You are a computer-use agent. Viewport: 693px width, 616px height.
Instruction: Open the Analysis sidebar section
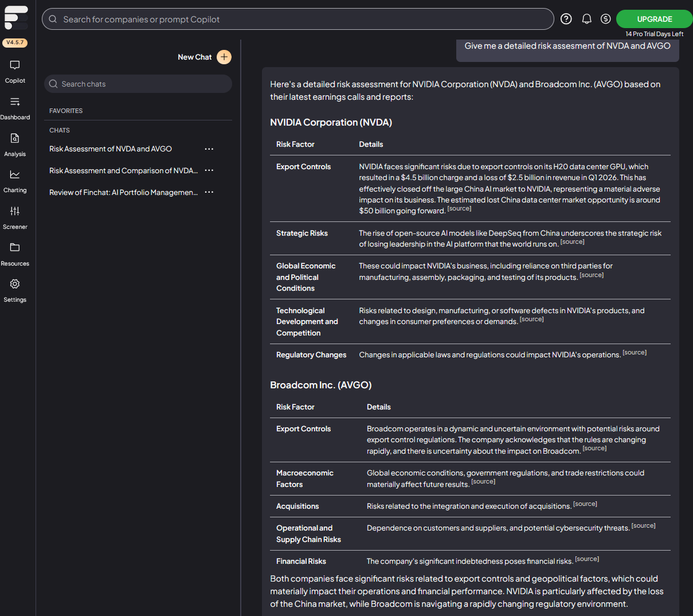[x=15, y=145]
